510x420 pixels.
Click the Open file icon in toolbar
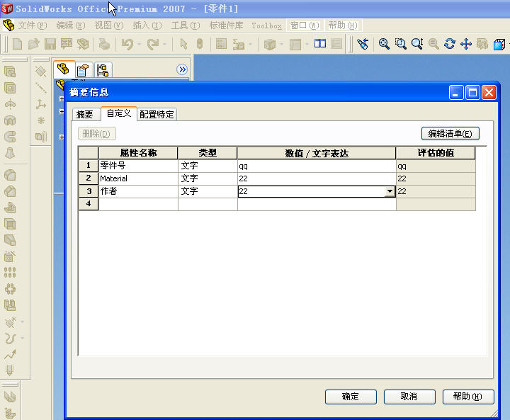pyautogui.click(x=33, y=44)
